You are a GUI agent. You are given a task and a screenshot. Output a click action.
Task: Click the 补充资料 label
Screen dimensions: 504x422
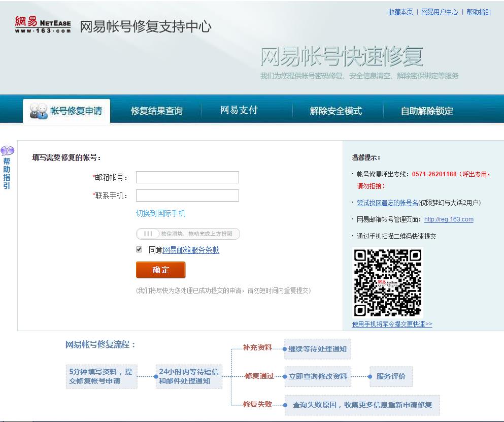(x=257, y=347)
